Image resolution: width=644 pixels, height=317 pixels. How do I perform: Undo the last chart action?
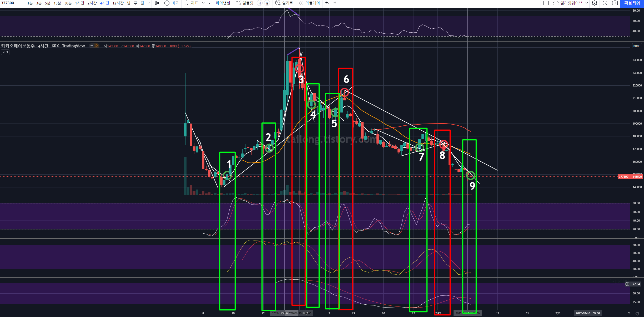click(x=327, y=3)
